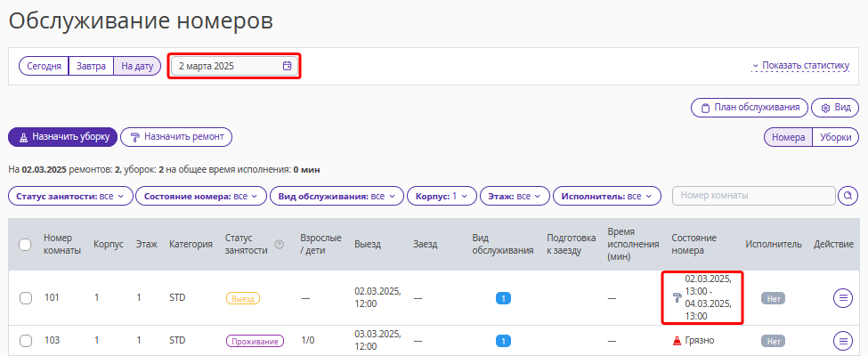Select the Завтра date tab
The image size is (868, 356).
[x=91, y=66]
